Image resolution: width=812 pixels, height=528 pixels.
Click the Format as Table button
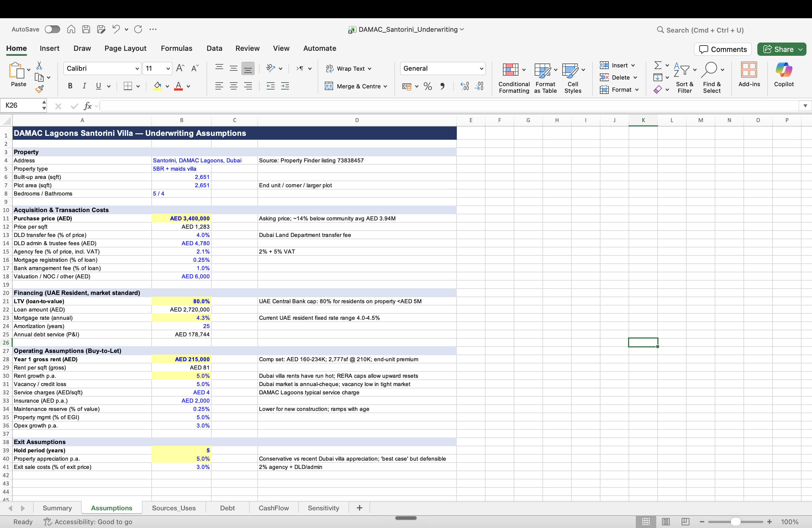[545, 78]
